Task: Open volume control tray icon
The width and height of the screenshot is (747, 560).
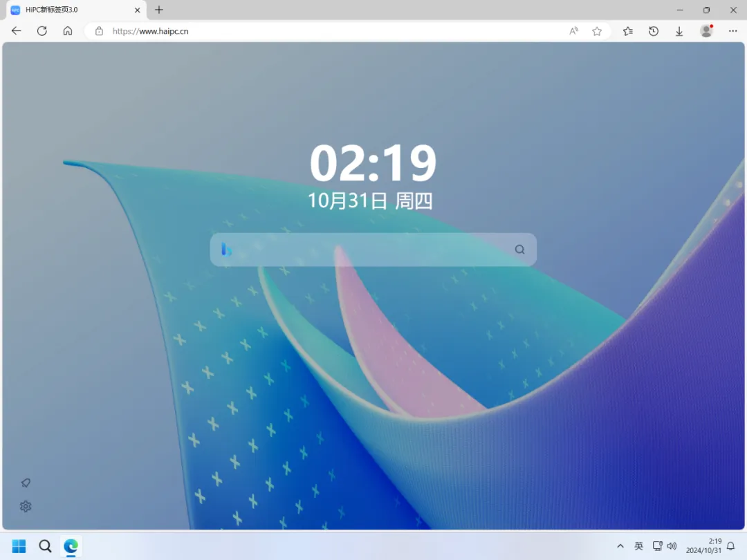Action: tap(672, 546)
